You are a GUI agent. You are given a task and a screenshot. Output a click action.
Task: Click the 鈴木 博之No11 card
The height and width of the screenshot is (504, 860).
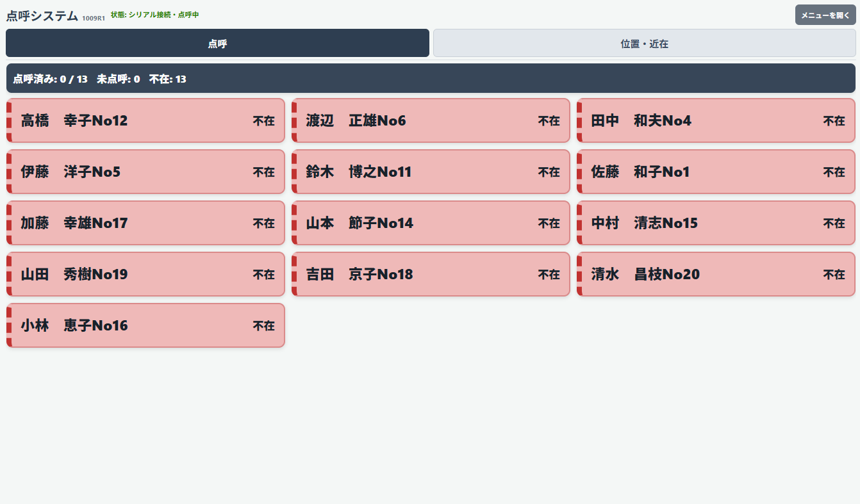point(431,172)
